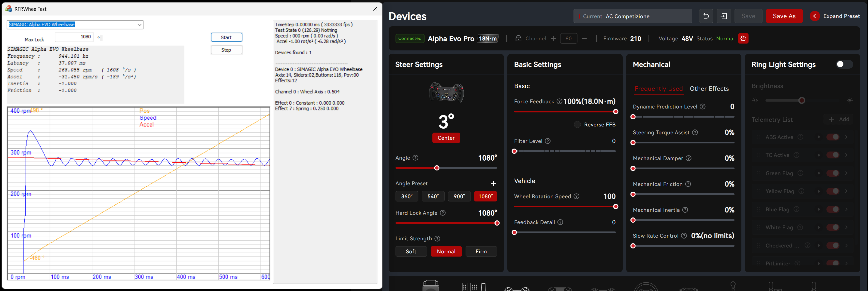The width and height of the screenshot is (868, 291).
Task: Expand the ABS Active row chevron
Action: click(846, 137)
